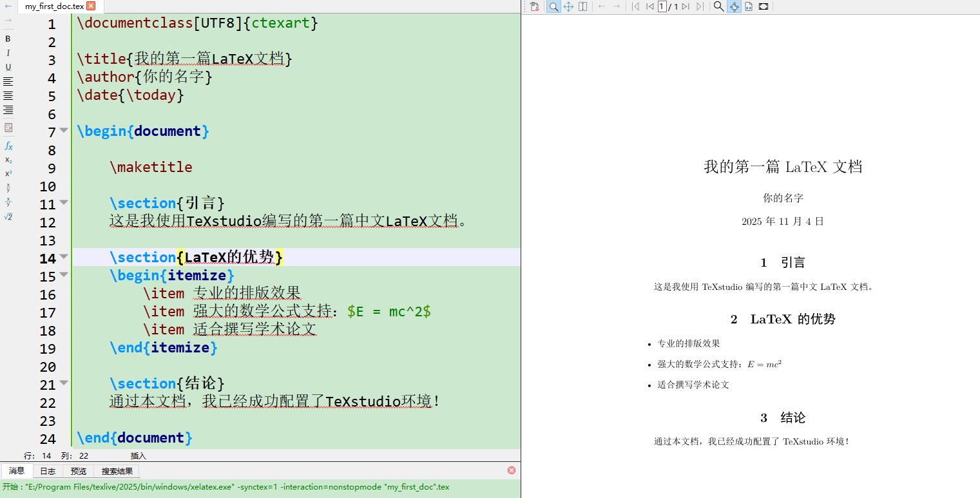Insert a superscript with the x² icon
The width and height of the screenshot is (980, 498).
coord(8,173)
